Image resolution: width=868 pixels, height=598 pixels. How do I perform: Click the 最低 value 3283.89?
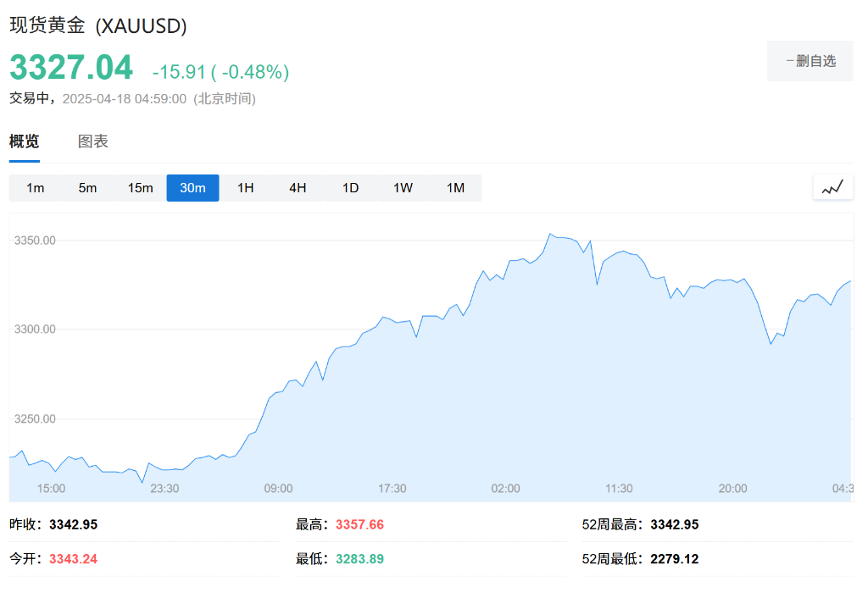(x=359, y=559)
